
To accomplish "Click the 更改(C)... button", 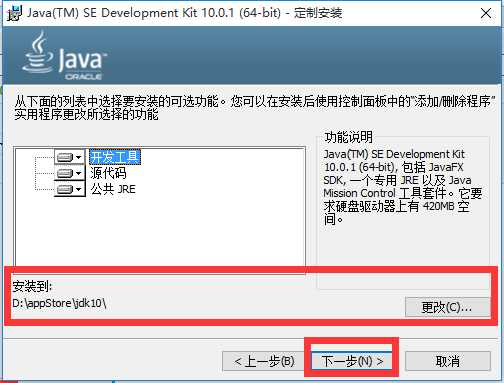I will 447,307.
